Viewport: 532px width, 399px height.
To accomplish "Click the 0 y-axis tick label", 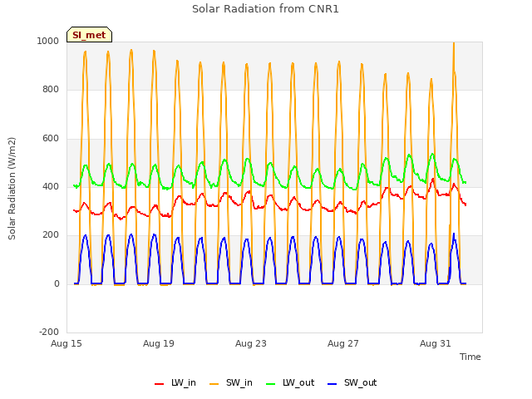I will pyautogui.click(x=57, y=284).
